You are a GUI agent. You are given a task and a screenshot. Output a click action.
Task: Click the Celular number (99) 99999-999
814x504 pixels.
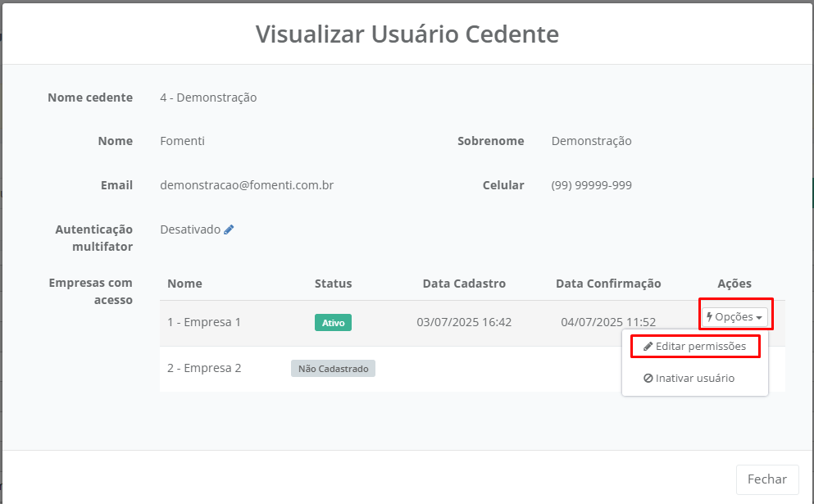591,185
